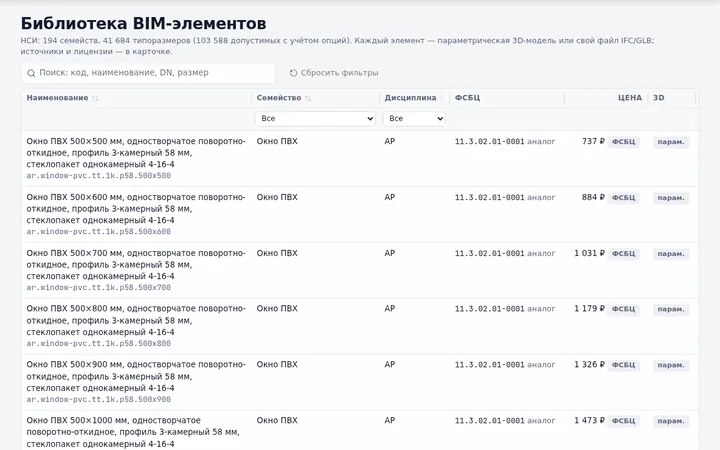The image size is (720, 450).
Task: Open Окно ПВХ 500×900 мм element row
Action: tap(360, 382)
